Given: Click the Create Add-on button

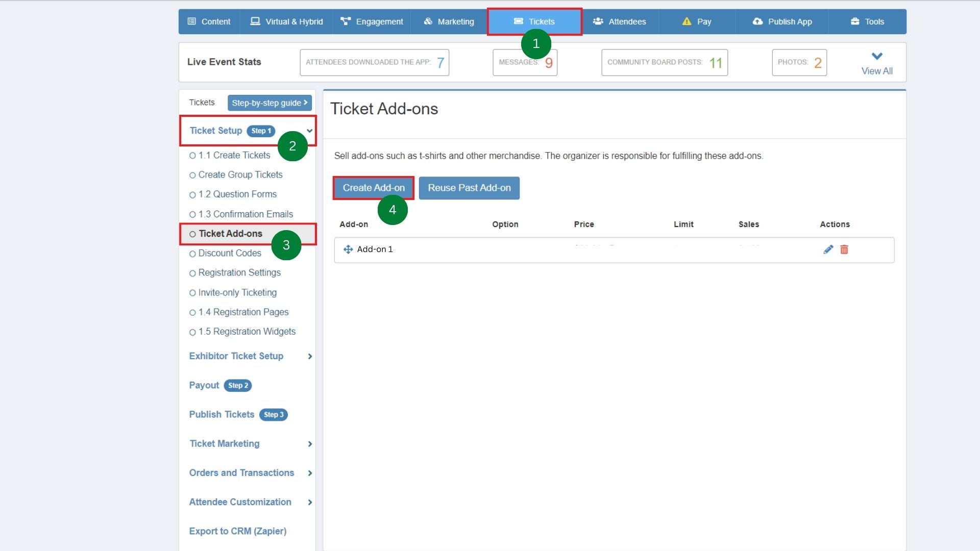Looking at the screenshot, I should (x=373, y=188).
